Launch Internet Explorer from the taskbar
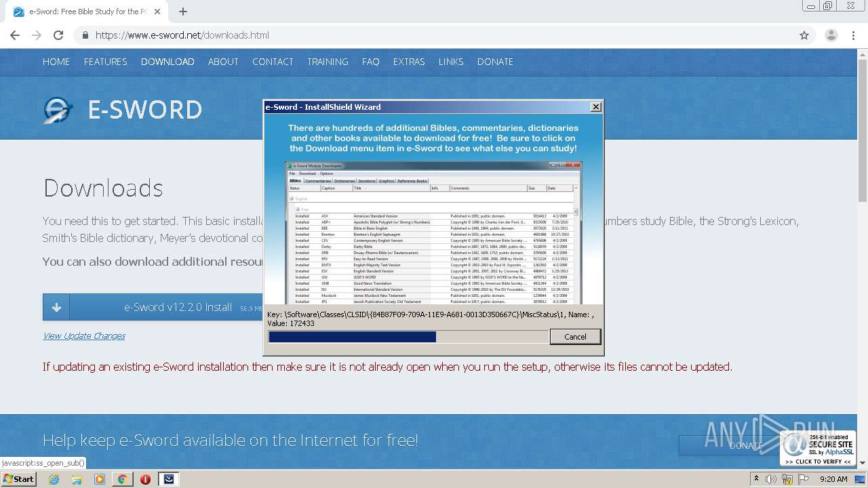868x488 pixels. pyautogui.click(x=54, y=479)
